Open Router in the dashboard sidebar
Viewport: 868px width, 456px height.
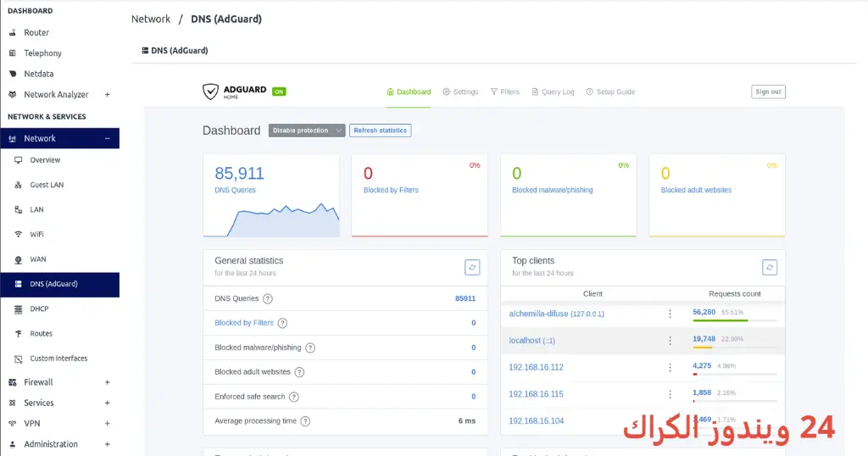point(36,33)
